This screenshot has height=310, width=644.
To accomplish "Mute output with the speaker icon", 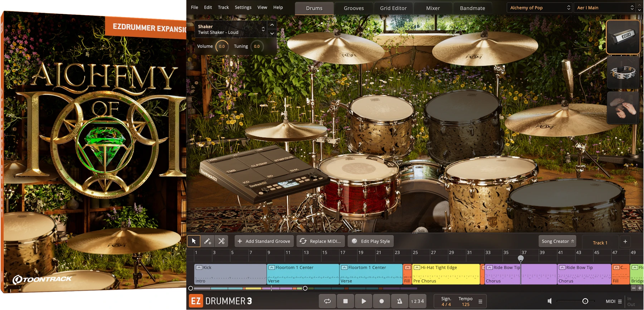I will 550,301.
